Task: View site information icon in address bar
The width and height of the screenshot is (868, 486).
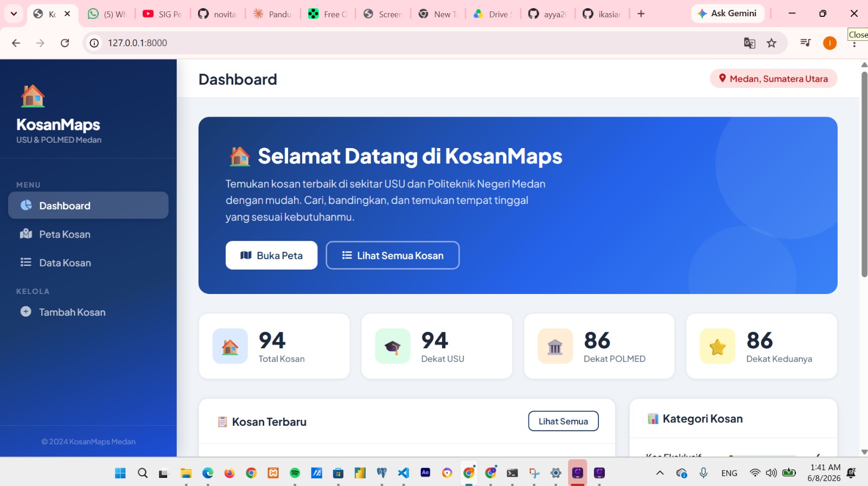Action: tap(94, 43)
